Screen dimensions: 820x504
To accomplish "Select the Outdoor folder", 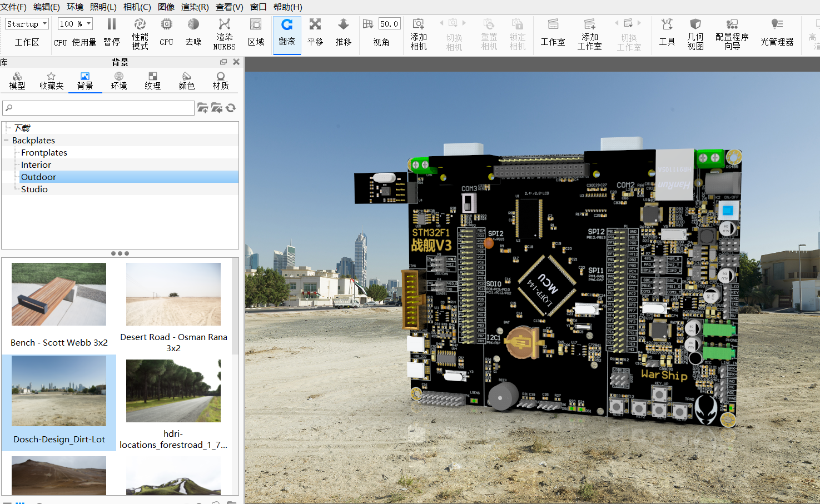I will tap(38, 177).
